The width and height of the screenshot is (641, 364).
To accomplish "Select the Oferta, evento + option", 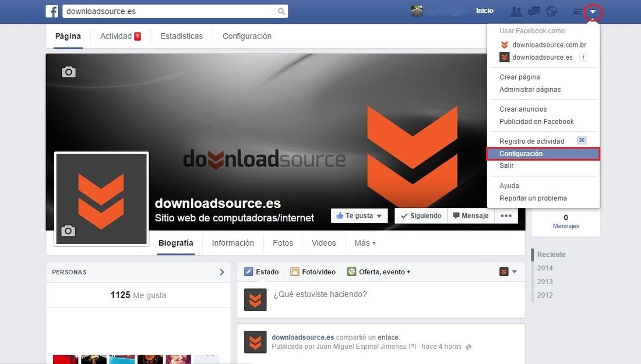I will (x=379, y=271).
